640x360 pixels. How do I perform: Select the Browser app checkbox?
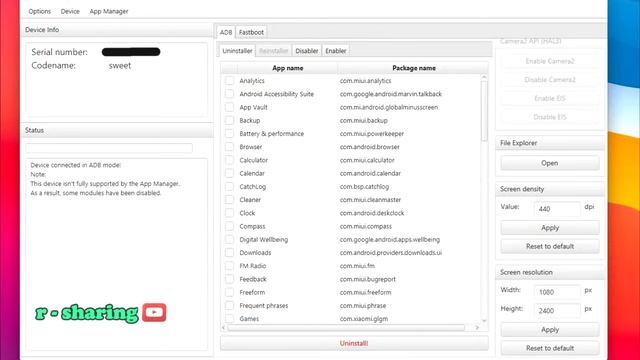point(229,147)
